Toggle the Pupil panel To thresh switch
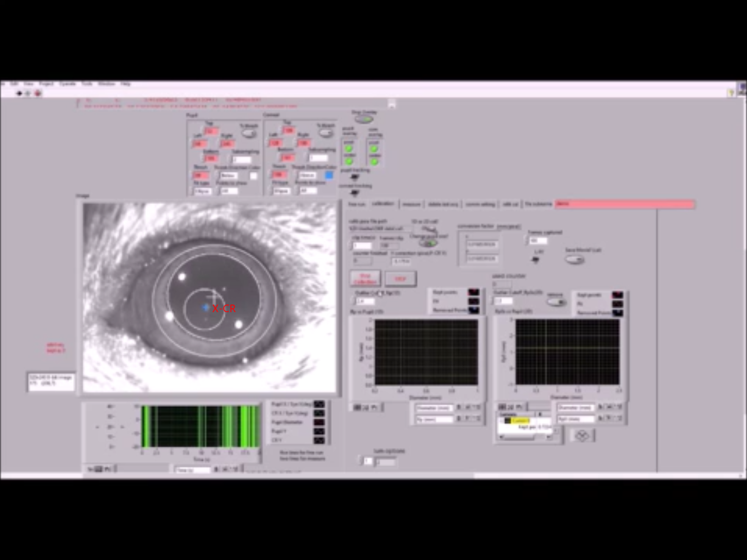Screen dimensions: 747x560 [x=248, y=133]
